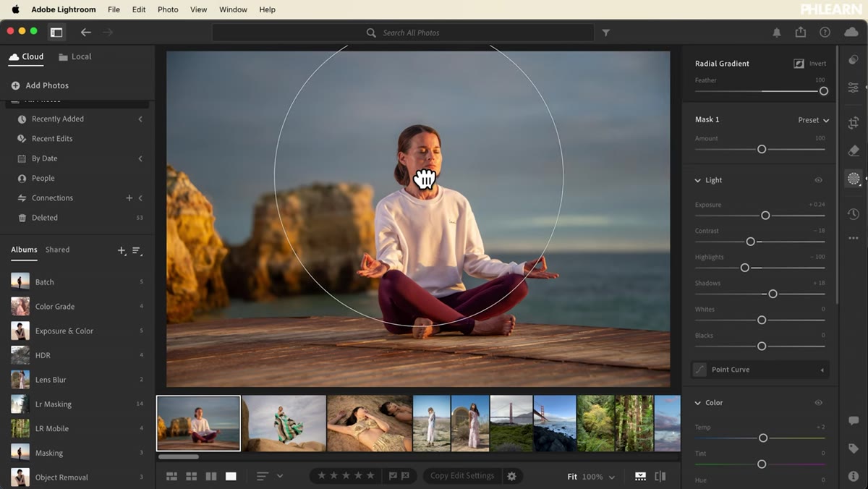
Task: Click Add Photos
Action: click(40, 85)
